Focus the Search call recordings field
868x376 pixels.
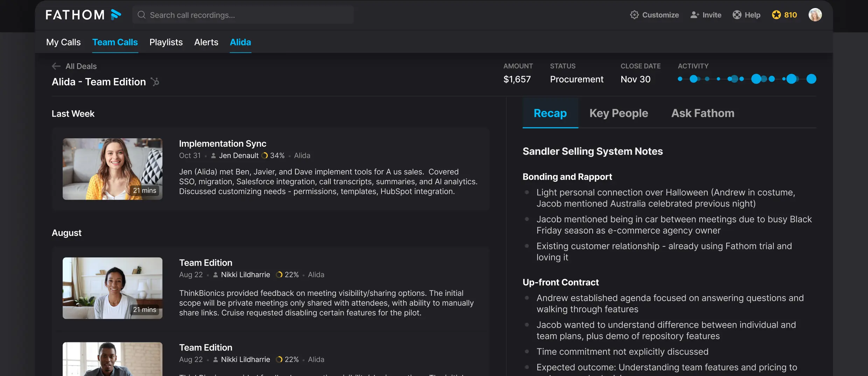point(243,15)
